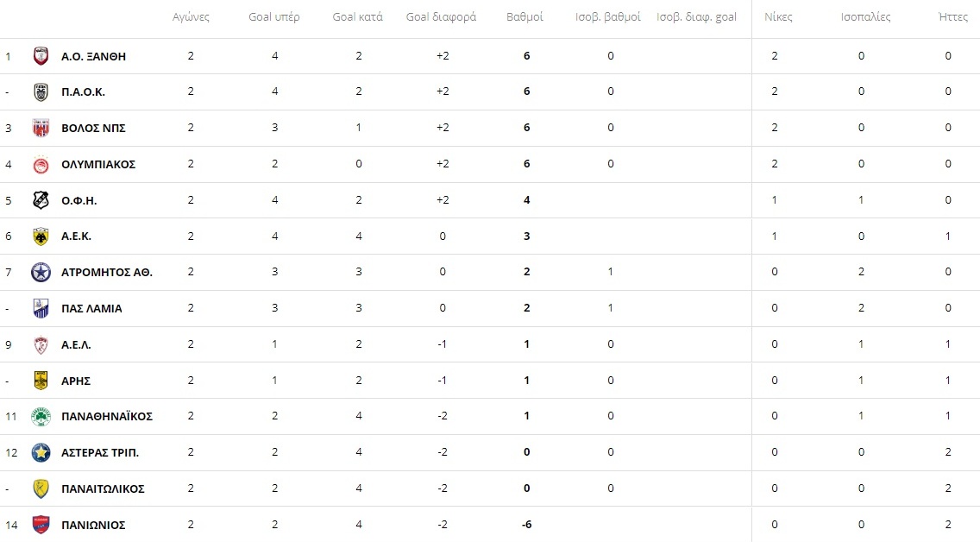Image resolution: width=980 pixels, height=542 pixels.
Task: Click the ΑΤΡΟΜΗΤΟΣ ΑΘ. blue star crest
Action: tap(41, 273)
